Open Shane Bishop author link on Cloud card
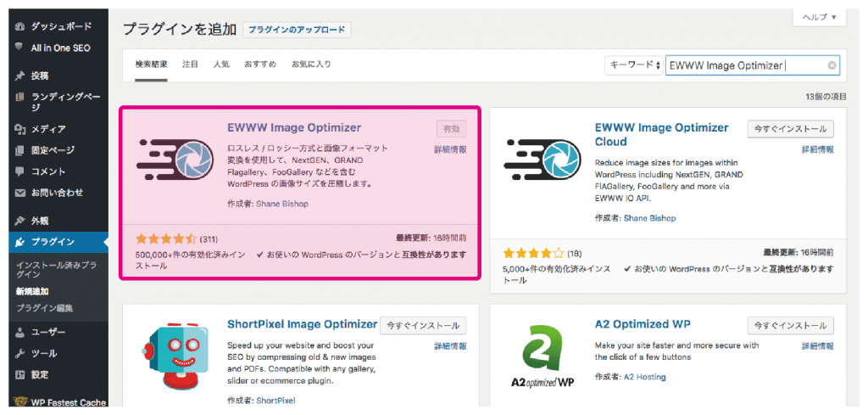The width and height of the screenshot is (868, 415). coord(649,218)
